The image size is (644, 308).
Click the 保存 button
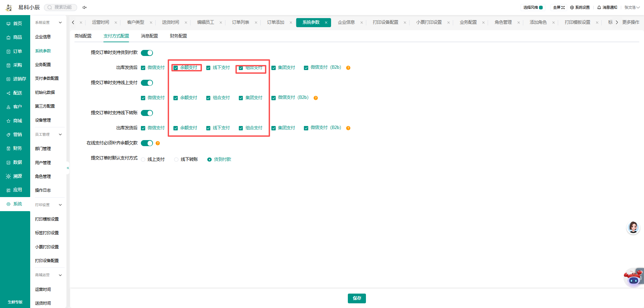(357, 298)
